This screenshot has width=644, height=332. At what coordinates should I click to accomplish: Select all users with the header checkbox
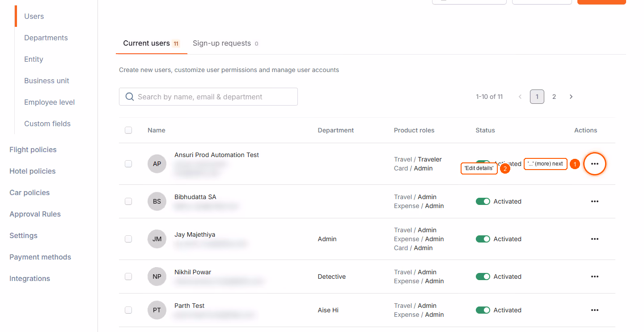point(128,130)
